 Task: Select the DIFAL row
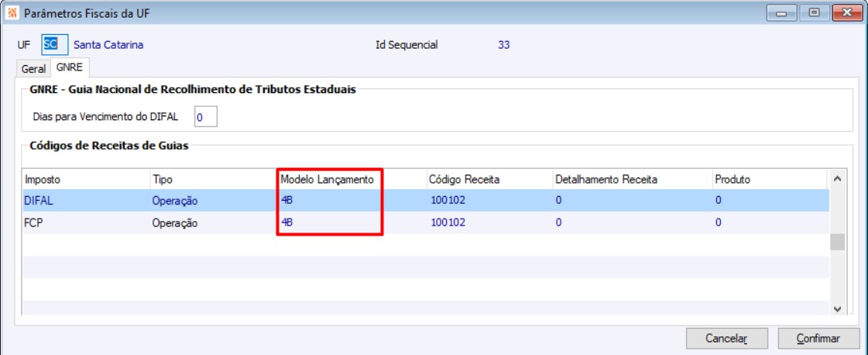tap(426, 201)
